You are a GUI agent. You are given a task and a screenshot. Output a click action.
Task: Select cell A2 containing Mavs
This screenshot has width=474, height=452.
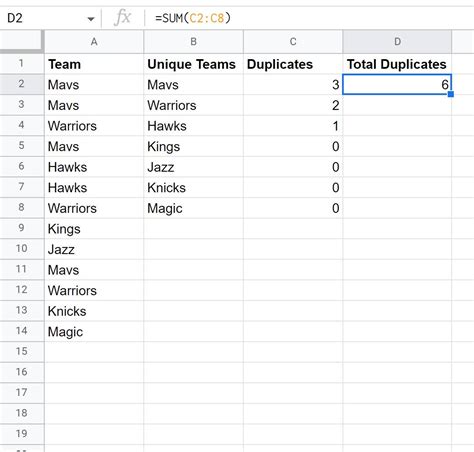pyautogui.click(x=94, y=85)
